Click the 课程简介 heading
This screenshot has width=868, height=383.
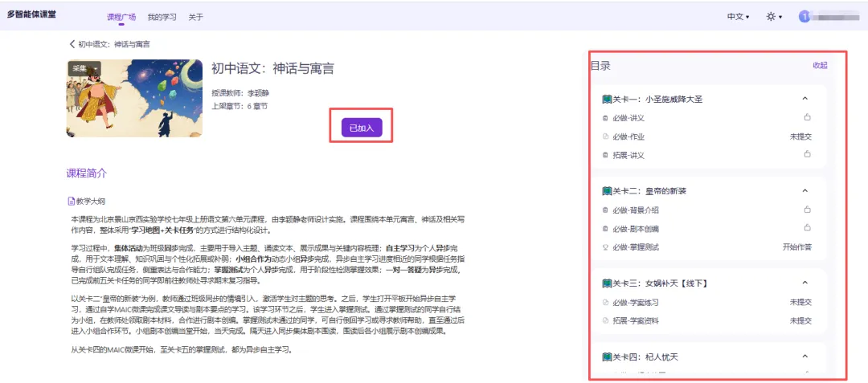click(87, 173)
